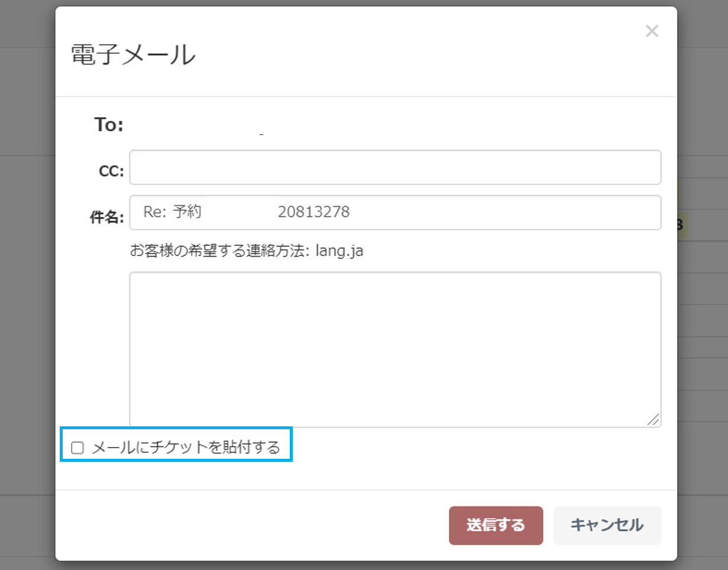The image size is (728, 570).
Task: Click the Re: 予約 text in the subject
Action: coord(172,212)
